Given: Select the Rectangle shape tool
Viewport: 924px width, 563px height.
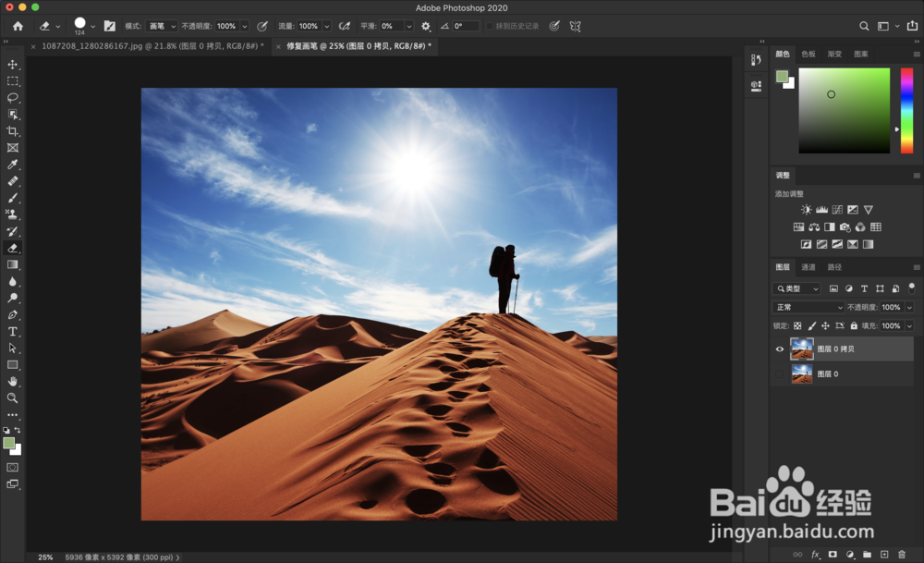Looking at the screenshot, I should click(12, 365).
